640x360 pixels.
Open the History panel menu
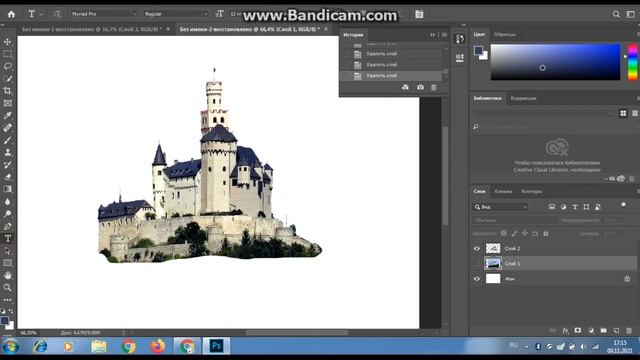(444, 35)
